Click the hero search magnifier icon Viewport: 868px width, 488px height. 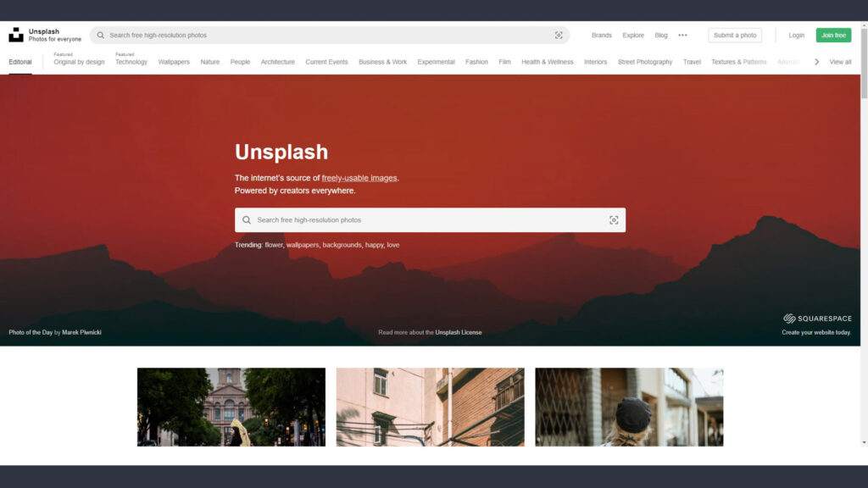click(x=247, y=219)
